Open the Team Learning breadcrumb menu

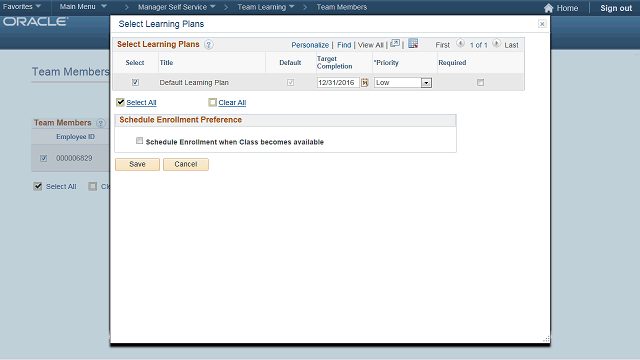click(266, 7)
